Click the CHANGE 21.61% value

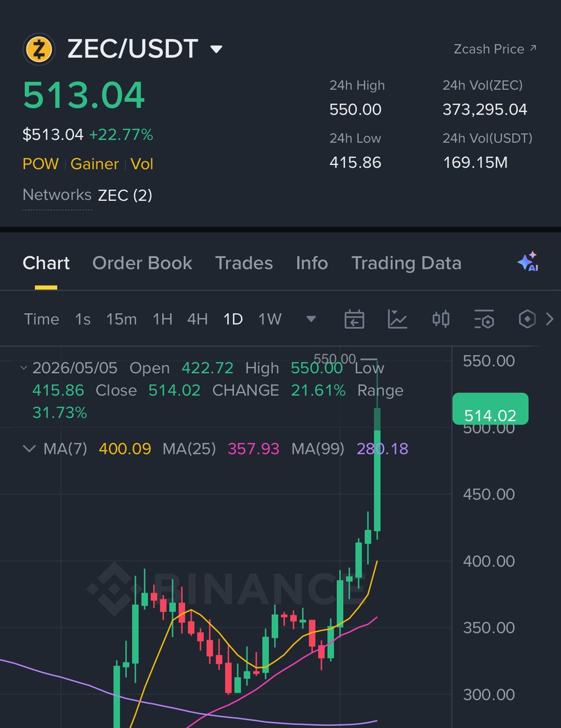point(318,391)
